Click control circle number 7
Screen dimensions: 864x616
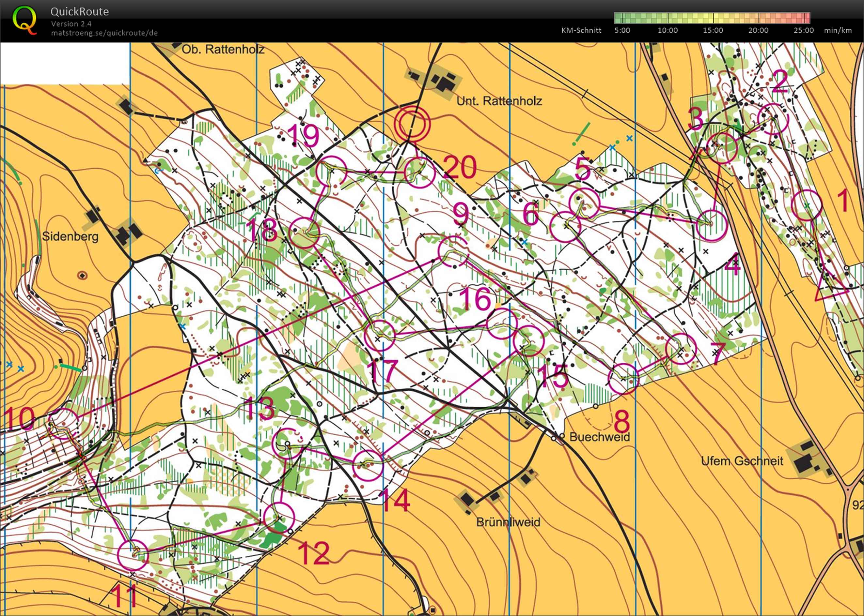[x=681, y=349]
